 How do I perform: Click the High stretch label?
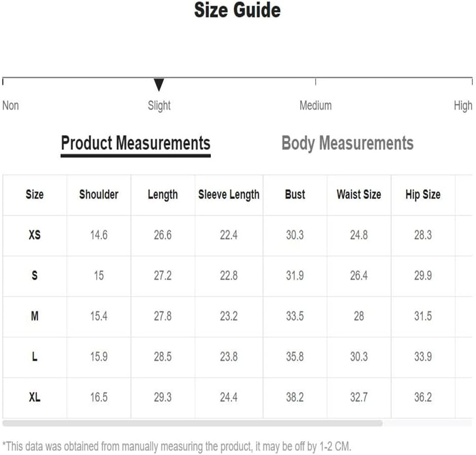click(x=463, y=106)
